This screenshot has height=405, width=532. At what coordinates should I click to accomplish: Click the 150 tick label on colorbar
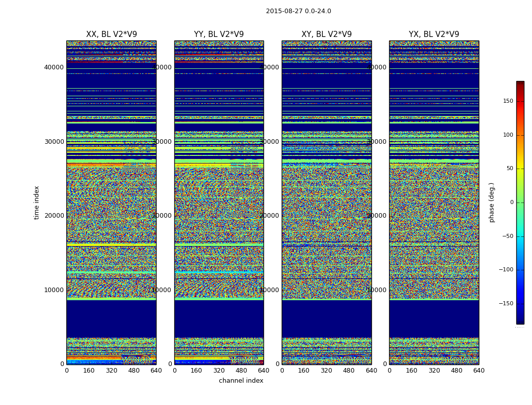pos(508,101)
